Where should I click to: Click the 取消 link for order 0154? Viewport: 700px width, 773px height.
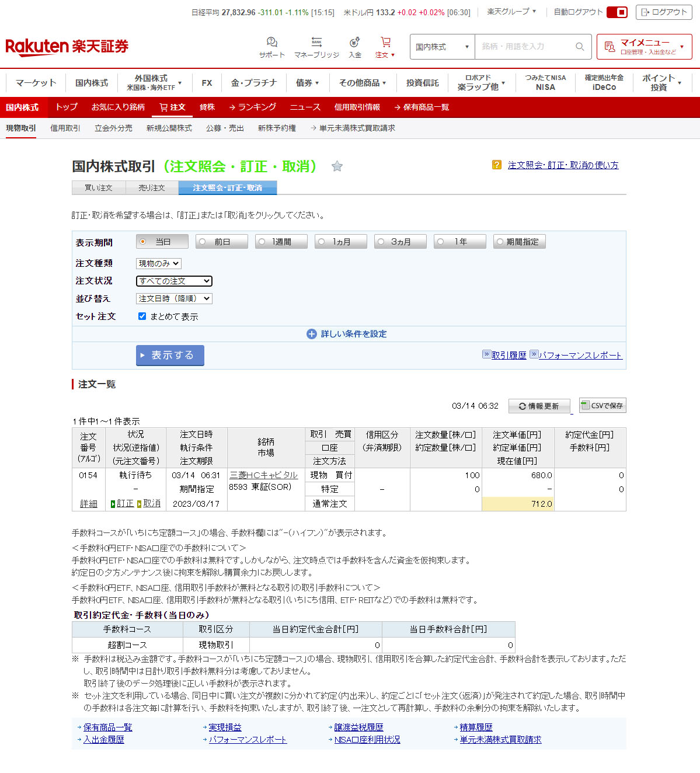coord(152,503)
